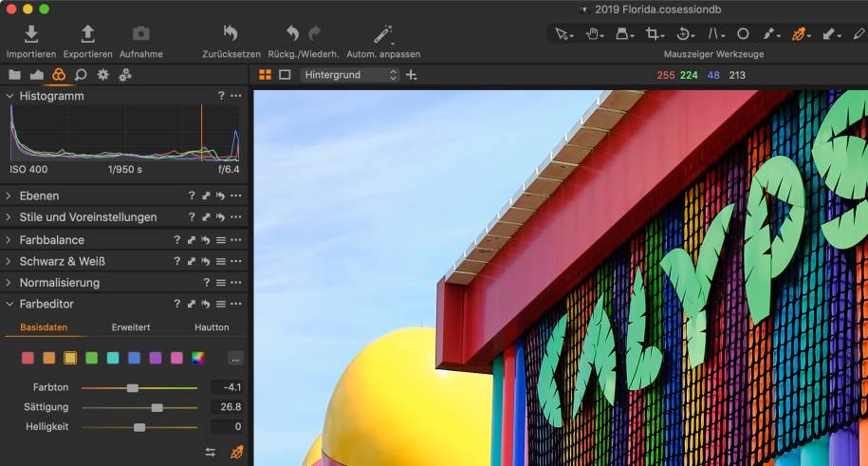Click the Exportieren toolbar icon

(87, 34)
